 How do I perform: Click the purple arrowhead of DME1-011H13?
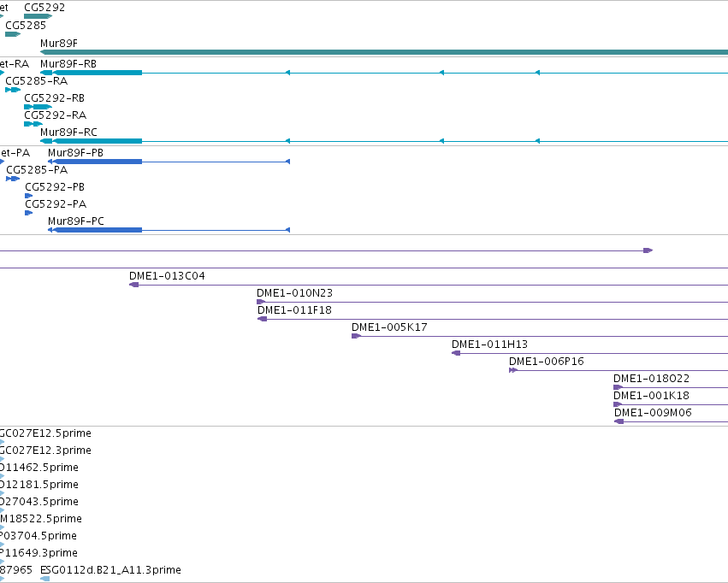[x=456, y=353]
